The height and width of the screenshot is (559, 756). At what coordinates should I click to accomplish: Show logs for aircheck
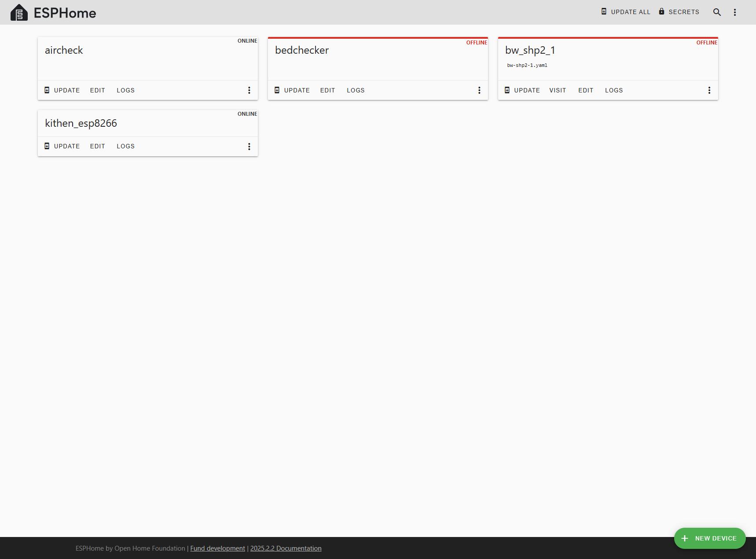click(125, 90)
